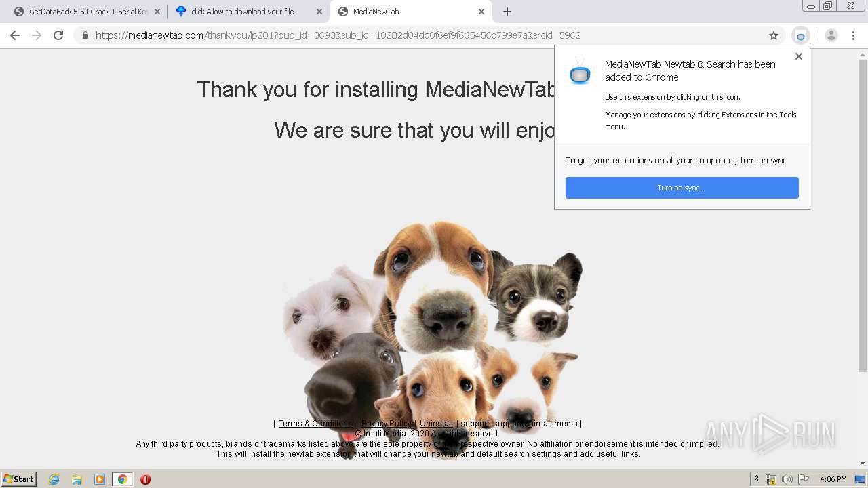This screenshot has width=868, height=488.
Task: Select the MediaNewTab tab
Action: 410,12
